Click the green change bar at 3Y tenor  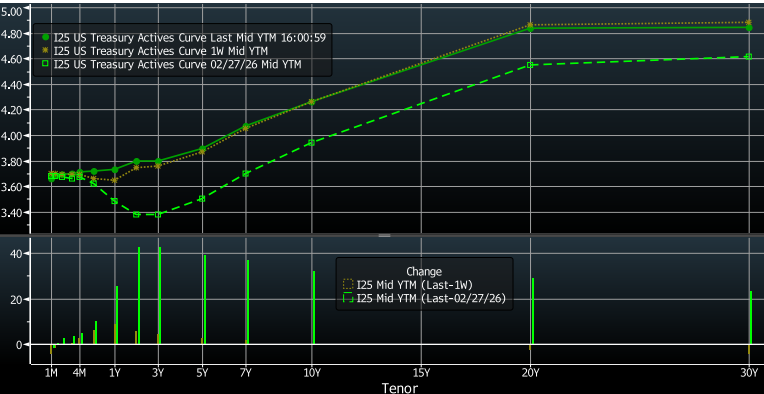[x=160, y=296]
